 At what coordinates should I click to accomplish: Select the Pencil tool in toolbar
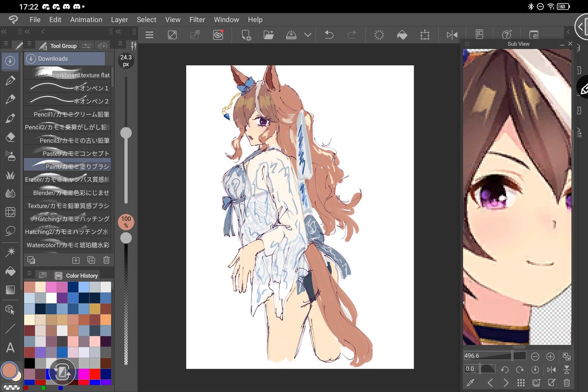point(10,99)
